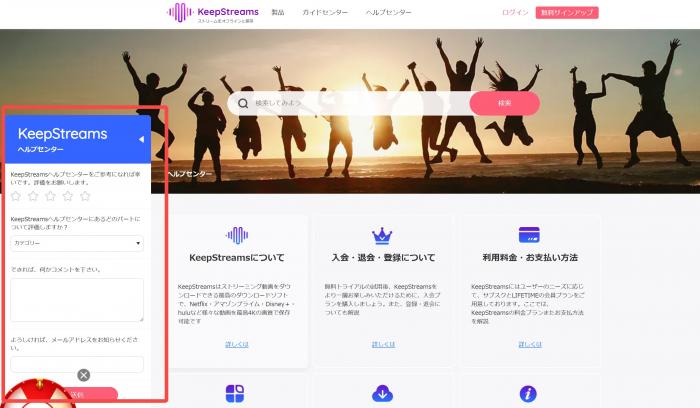The height and width of the screenshot is (408, 700).
Task: Rate one star in feedback panel
Action: click(16, 196)
